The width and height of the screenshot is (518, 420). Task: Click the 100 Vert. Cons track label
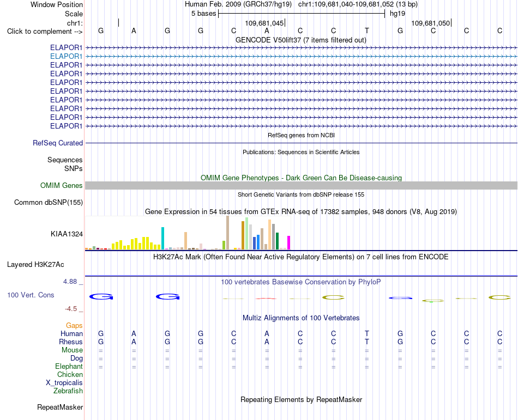(x=31, y=295)
